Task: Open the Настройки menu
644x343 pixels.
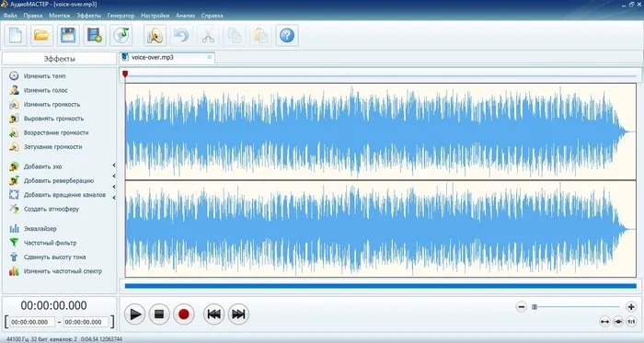Action: point(155,16)
